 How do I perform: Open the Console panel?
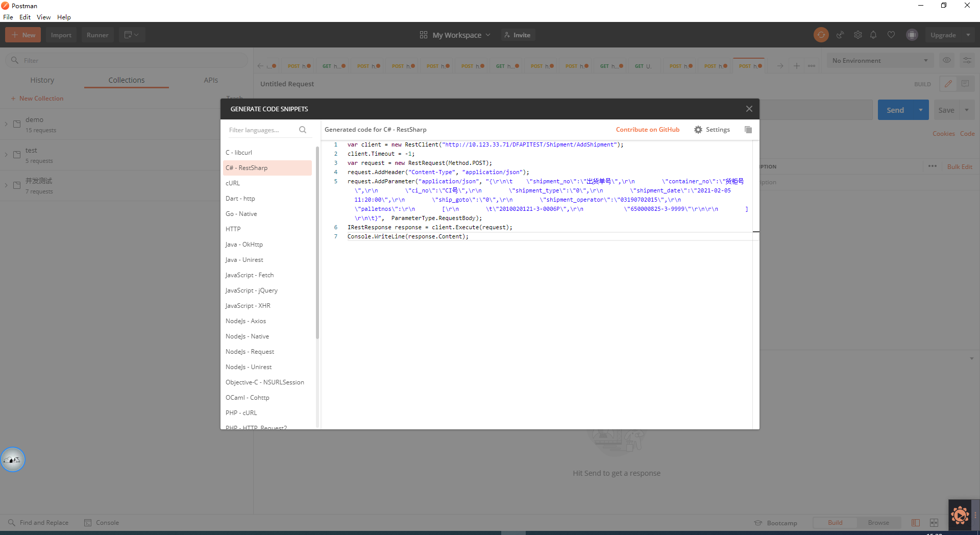[x=102, y=522]
